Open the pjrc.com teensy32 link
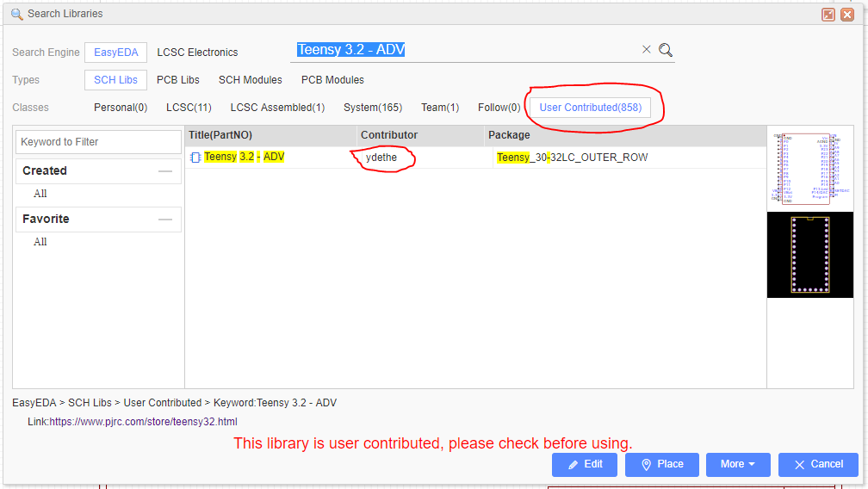 point(143,422)
